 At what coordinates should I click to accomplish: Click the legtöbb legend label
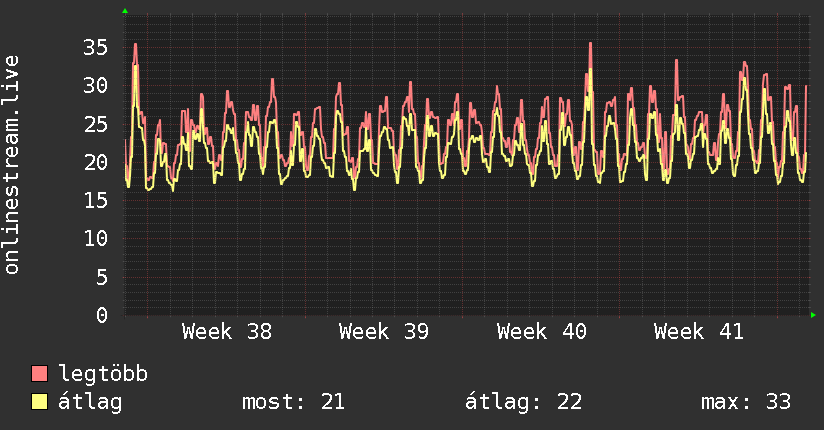click(103, 374)
